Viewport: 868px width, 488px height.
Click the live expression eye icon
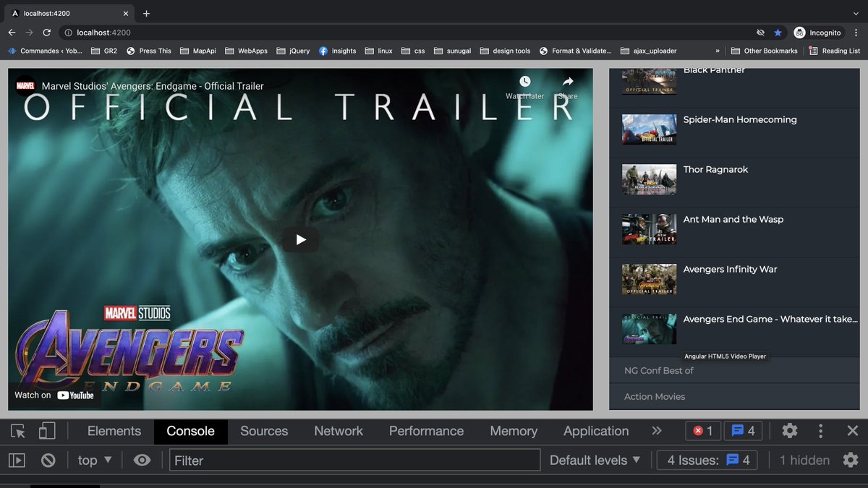point(142,461)
